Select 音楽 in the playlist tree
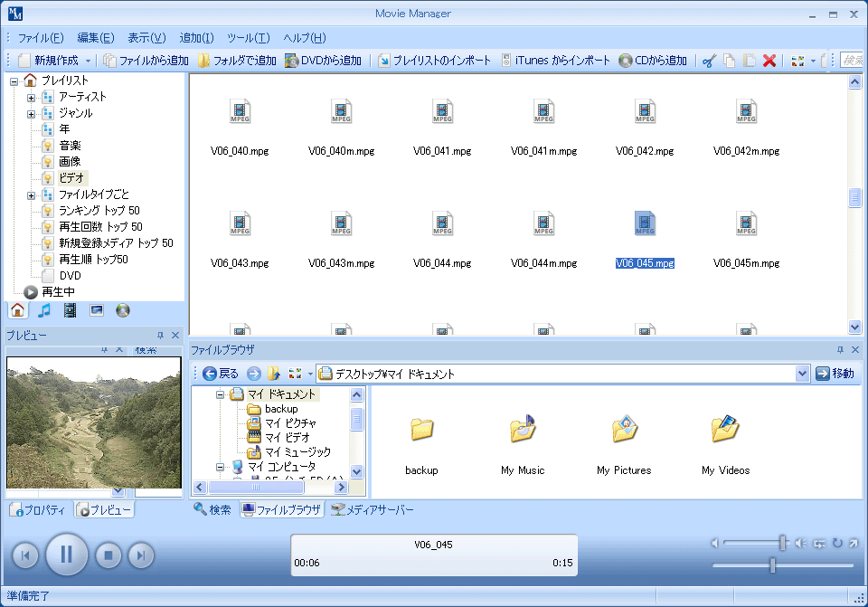The height and width of the screenshot is (607, 868). pos(70,145)
